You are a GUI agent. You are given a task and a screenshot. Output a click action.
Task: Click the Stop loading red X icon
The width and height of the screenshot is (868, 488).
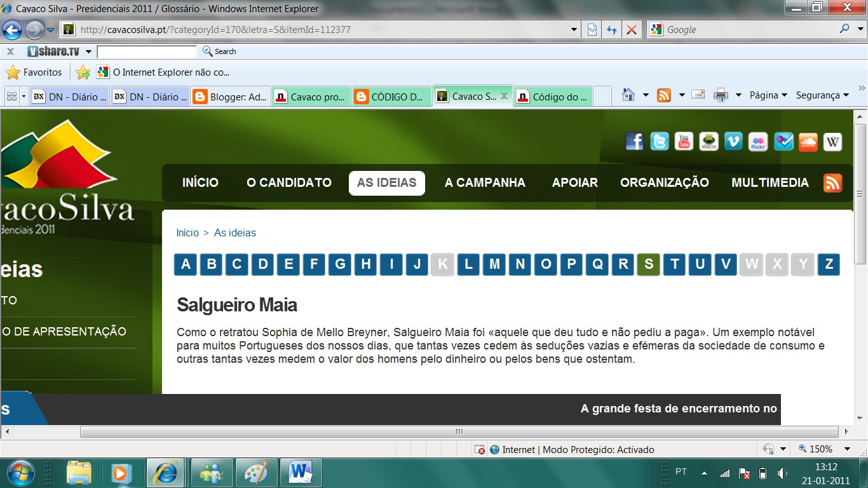pyautogui.click(x=631, y=29)
